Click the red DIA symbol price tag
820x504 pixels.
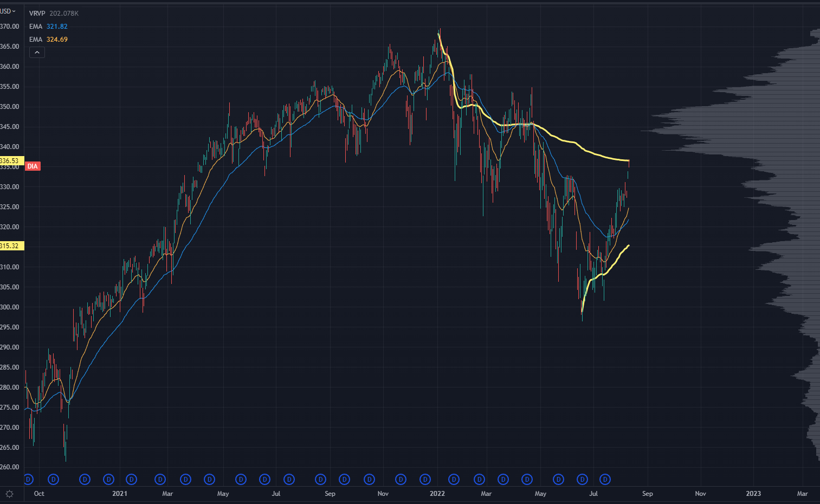[x=33, y=166]
